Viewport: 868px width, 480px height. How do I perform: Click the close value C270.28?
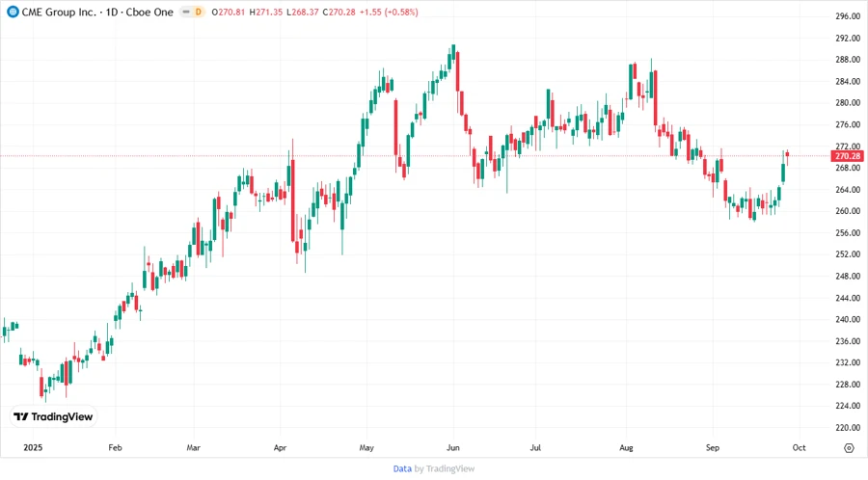339,12
